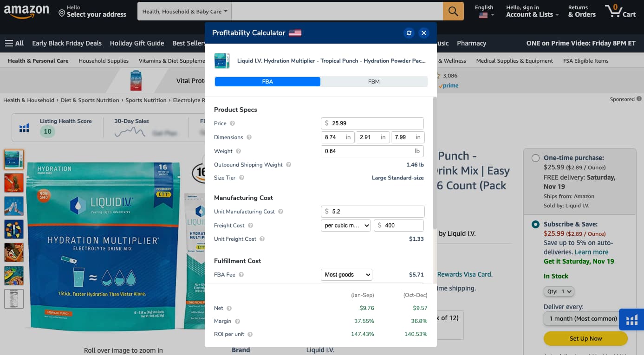Click the ONE on Prime Video promo
This screenshot has height=355, width=644.
tap(581, 43)
